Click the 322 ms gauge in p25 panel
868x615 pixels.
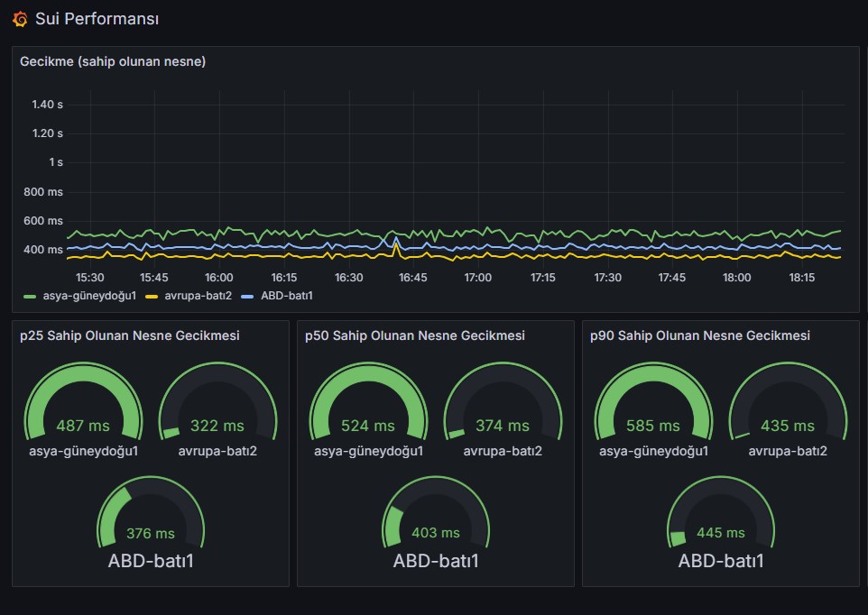(x=217, y=401)
